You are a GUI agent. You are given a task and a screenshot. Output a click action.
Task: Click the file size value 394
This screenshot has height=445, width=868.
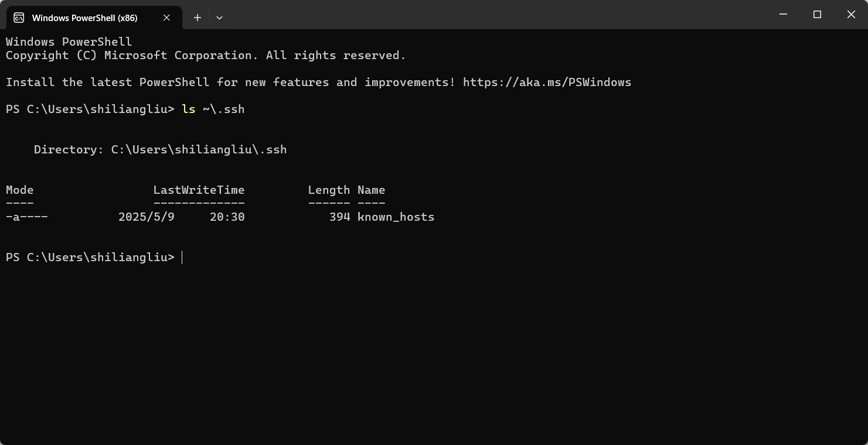(339, 217)
